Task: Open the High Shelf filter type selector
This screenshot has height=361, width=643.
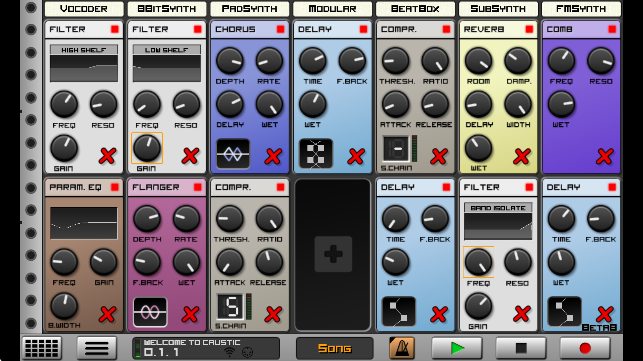Action: point(84,50)
